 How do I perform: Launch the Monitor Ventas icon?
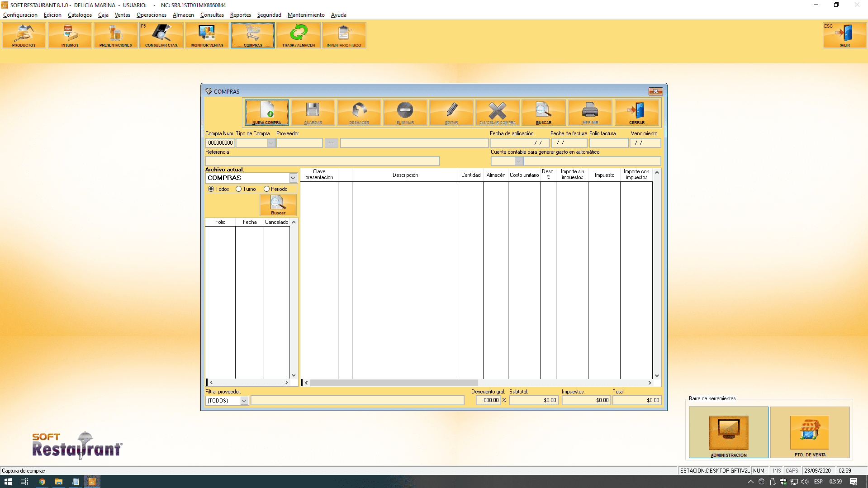tap(207, 35)
